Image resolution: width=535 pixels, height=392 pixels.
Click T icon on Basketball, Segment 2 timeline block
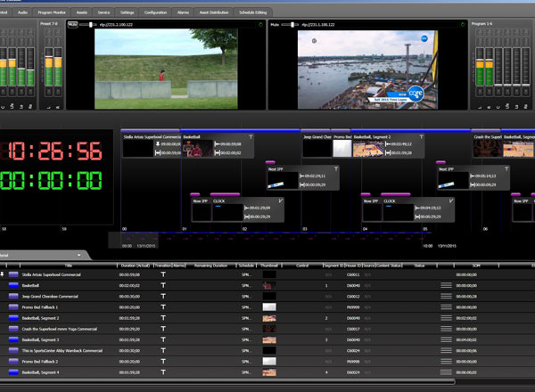pos(422,137)
